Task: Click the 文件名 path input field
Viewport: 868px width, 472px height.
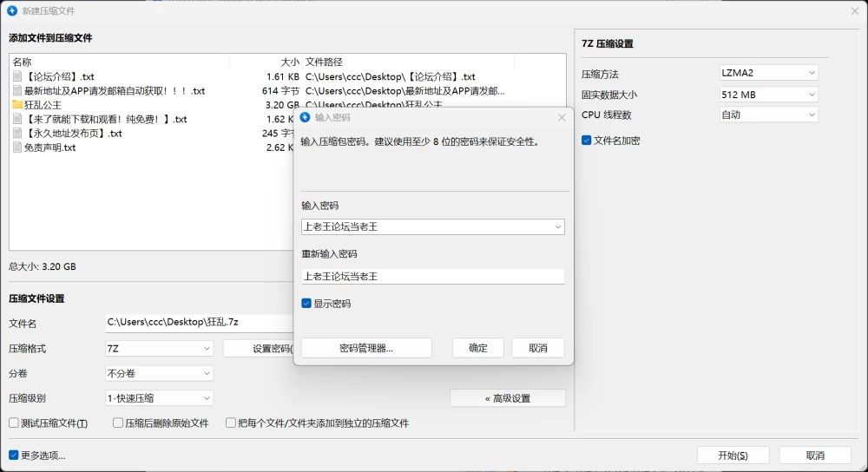Action: coord(200,323)
